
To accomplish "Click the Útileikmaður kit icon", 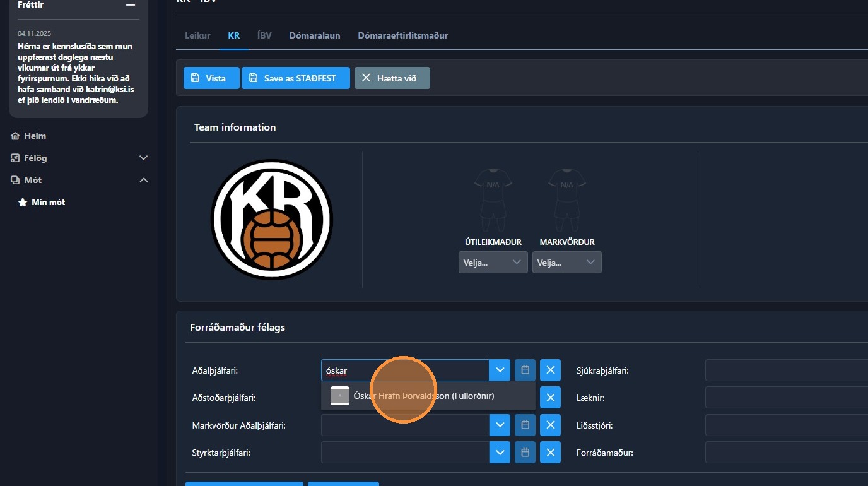I will click(493, 201).
